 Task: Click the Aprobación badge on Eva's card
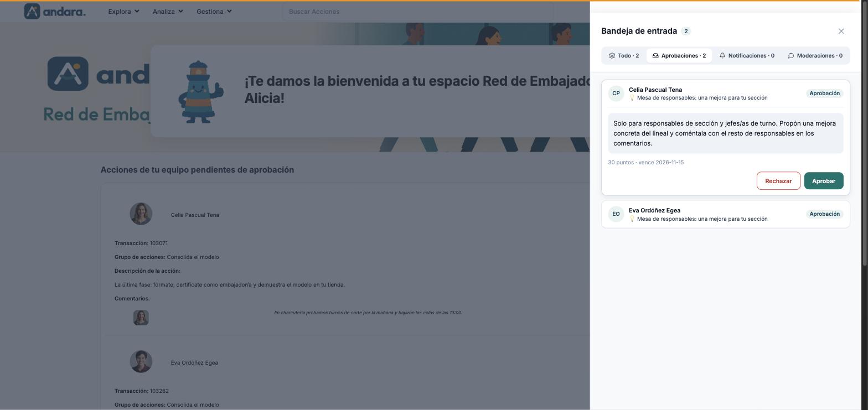click(x=824, y=214)
